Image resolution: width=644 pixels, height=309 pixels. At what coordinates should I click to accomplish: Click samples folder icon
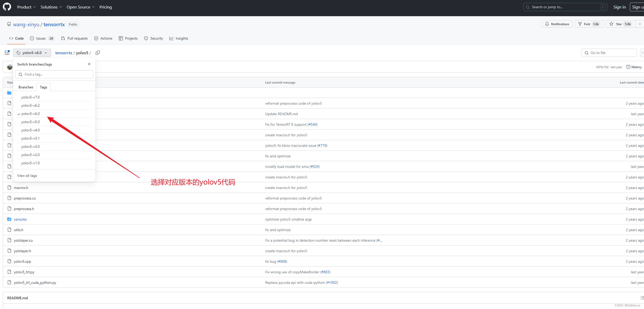point(9,219)
